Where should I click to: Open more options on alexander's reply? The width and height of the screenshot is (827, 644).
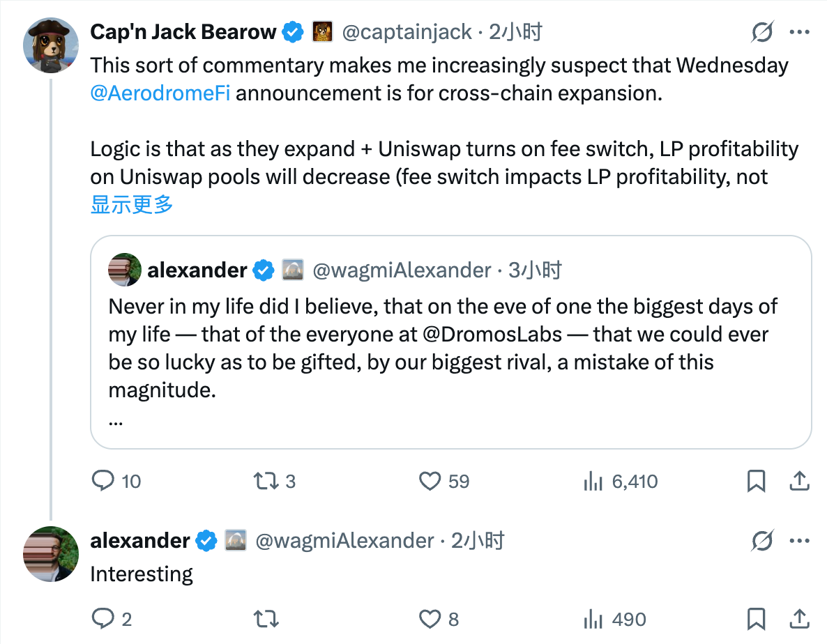798,541
